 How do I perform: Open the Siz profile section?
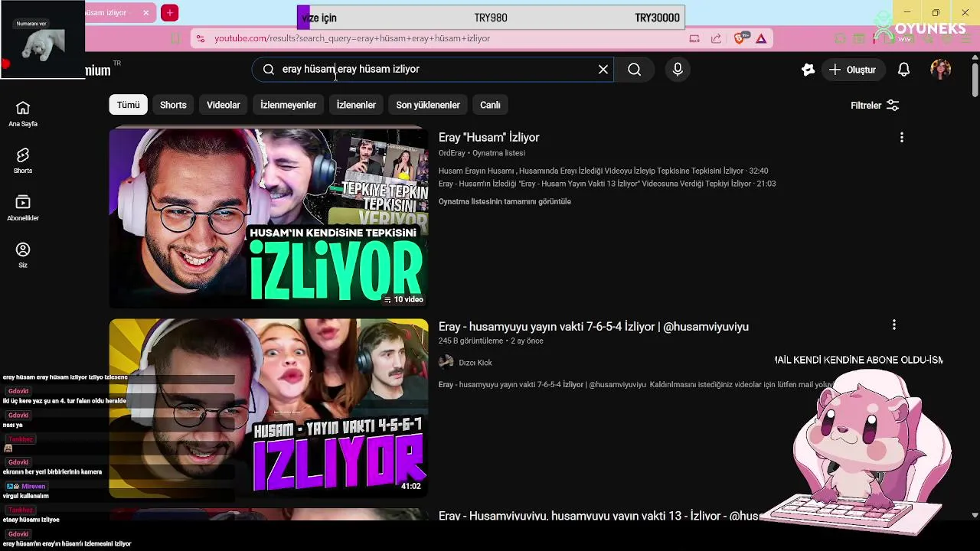(23, 255)
